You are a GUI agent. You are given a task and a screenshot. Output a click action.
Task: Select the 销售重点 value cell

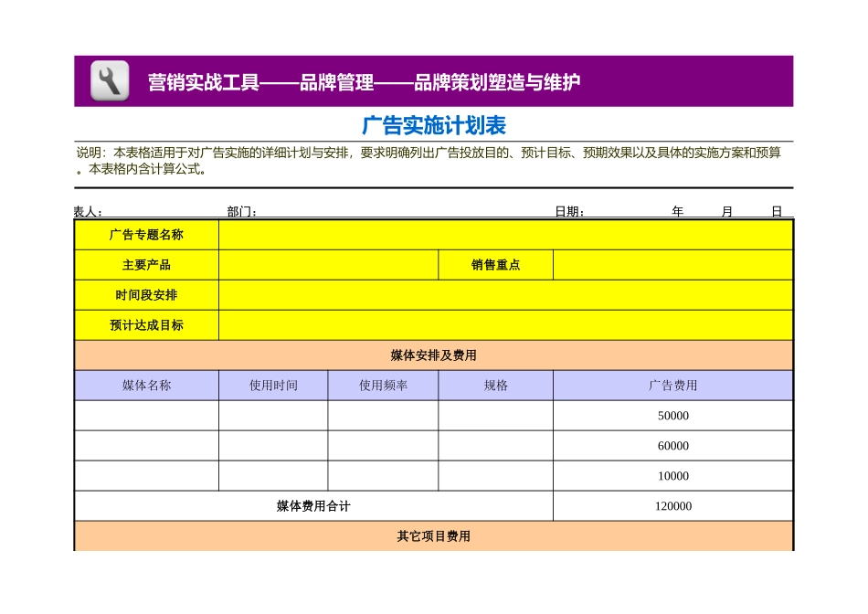[676, 264]
